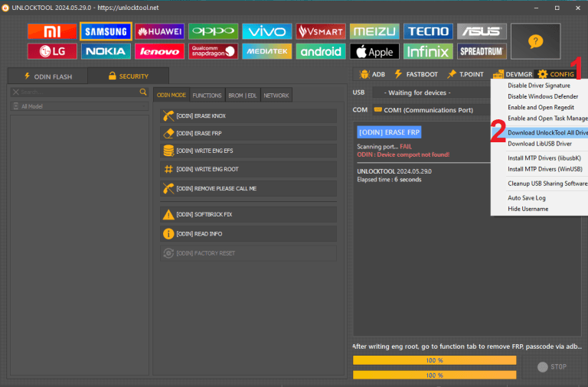This screenshot has width=588, height=387.
Task: Select the Apple brand icon
Action: click(x=374, y=52)
